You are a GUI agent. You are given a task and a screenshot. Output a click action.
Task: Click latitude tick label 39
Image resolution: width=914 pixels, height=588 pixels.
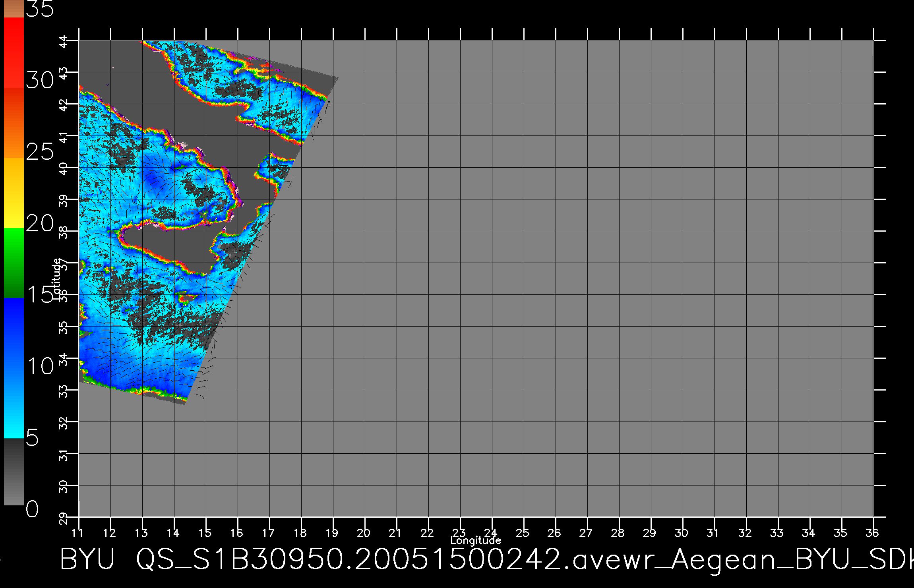click(64, 199)
